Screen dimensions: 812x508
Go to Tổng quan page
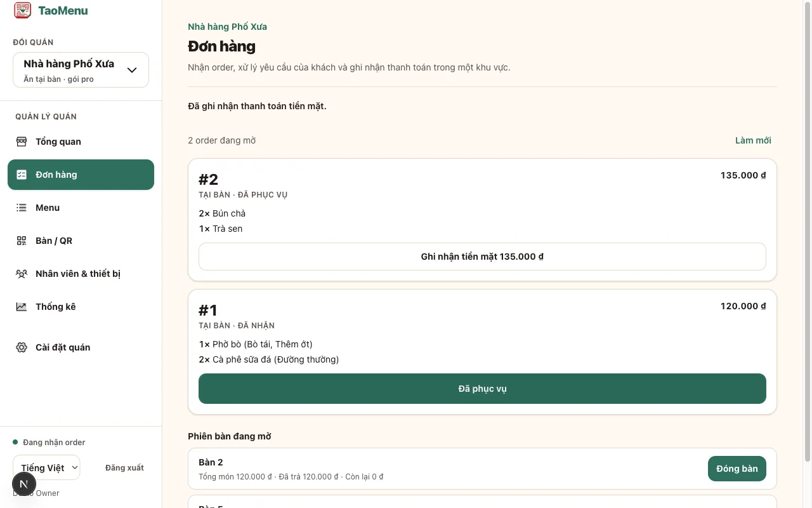pos(81,142)
